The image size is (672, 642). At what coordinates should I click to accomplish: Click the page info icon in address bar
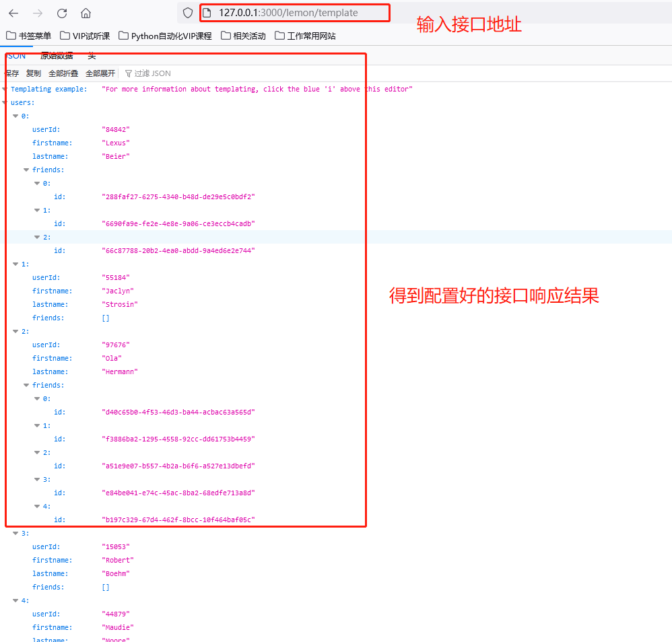click(207, 13)
